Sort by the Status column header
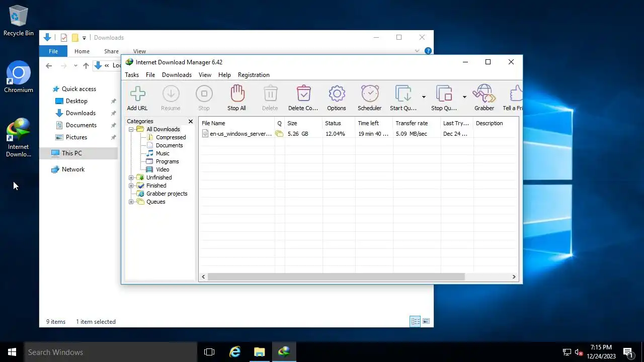 pos(339,123)
